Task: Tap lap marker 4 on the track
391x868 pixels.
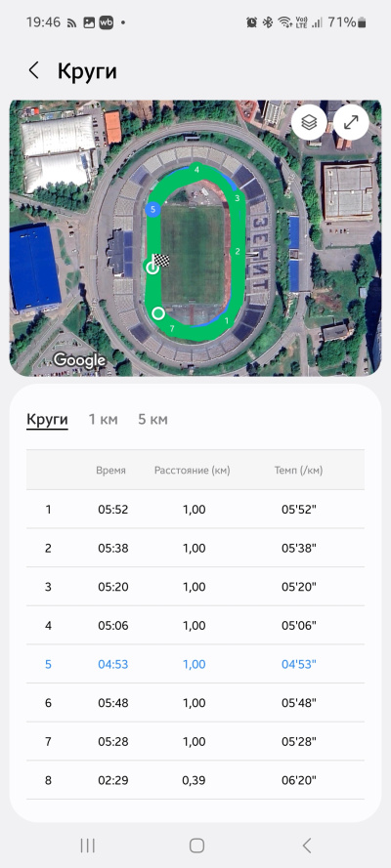Action: (x=196, y=169)
